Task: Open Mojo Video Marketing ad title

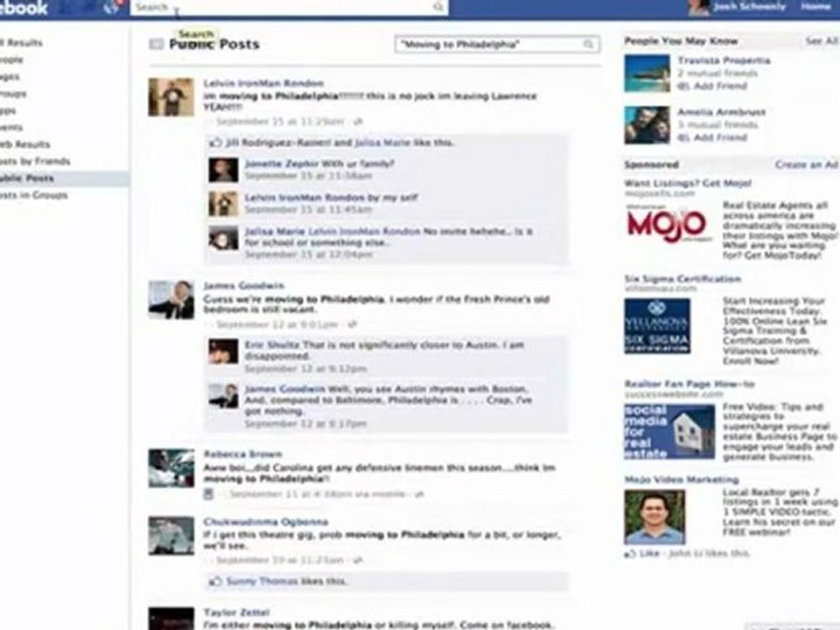Action: click(x=682, y=479)
